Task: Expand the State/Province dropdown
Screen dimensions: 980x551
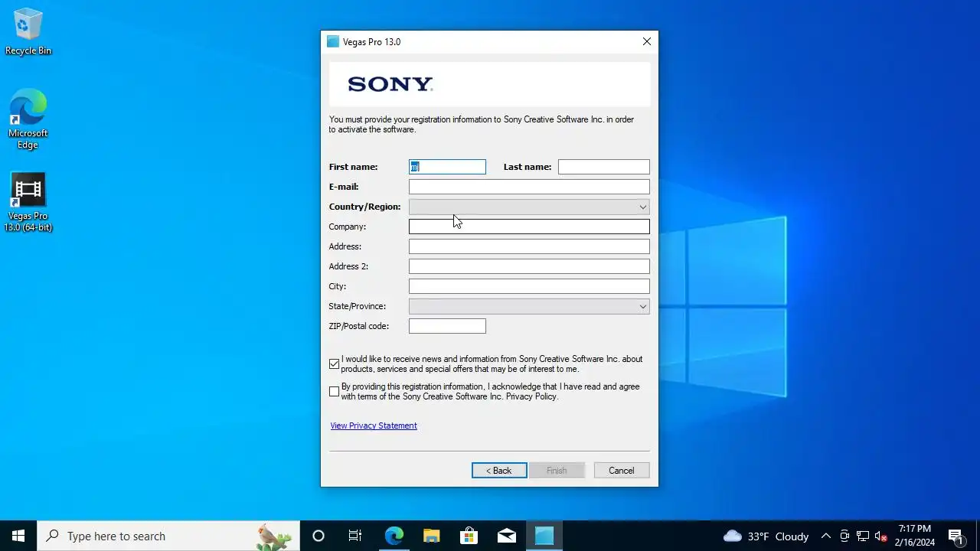Action: tap(529, 306)
